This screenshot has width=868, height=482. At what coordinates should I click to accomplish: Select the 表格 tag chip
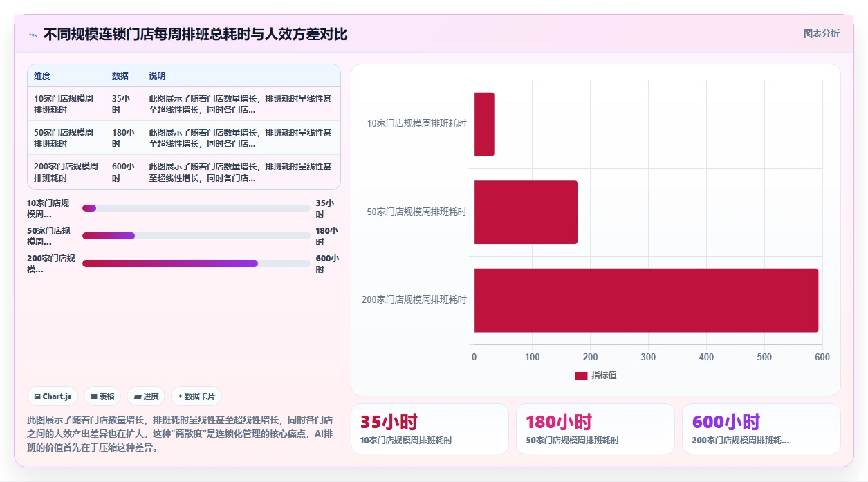click(102, 396)
